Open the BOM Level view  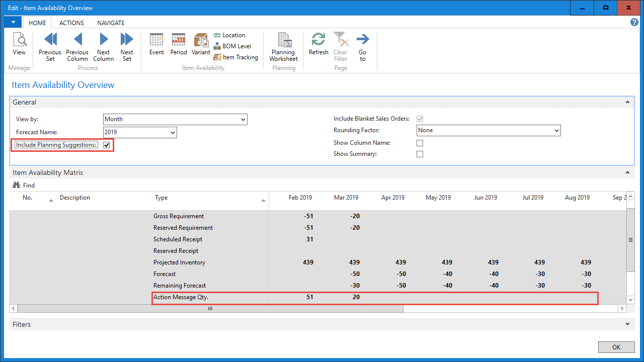pyautogui.click(x=232, y=46)
